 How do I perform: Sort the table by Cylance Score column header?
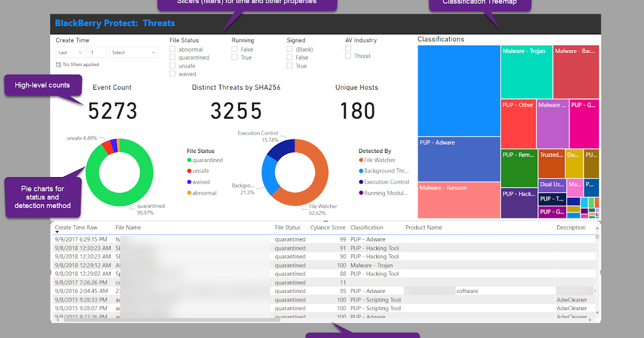click(327, 227)
